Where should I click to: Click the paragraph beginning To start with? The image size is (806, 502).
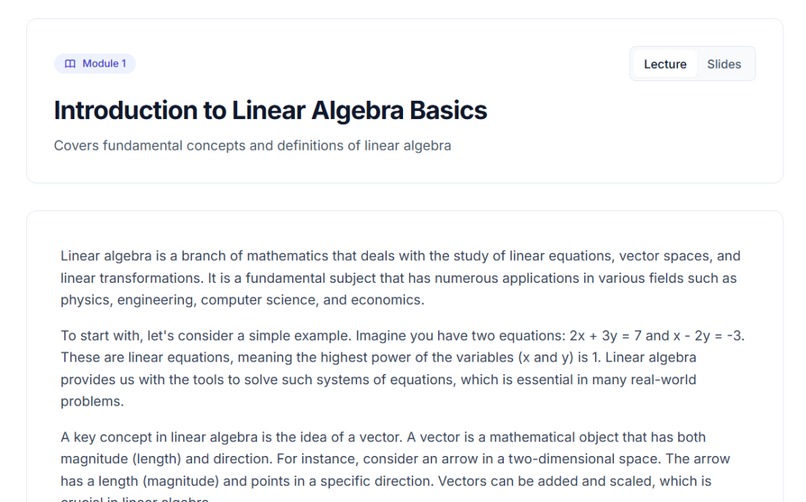402,368
